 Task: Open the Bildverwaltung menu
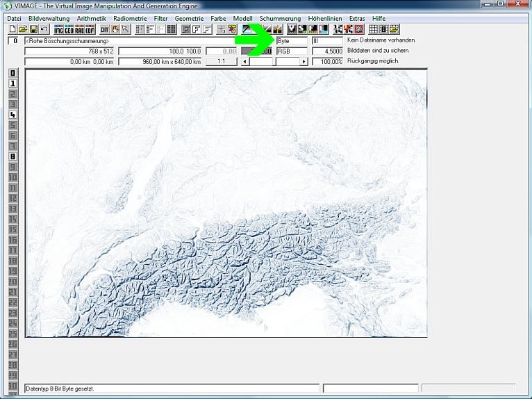[x=49, y=18]
